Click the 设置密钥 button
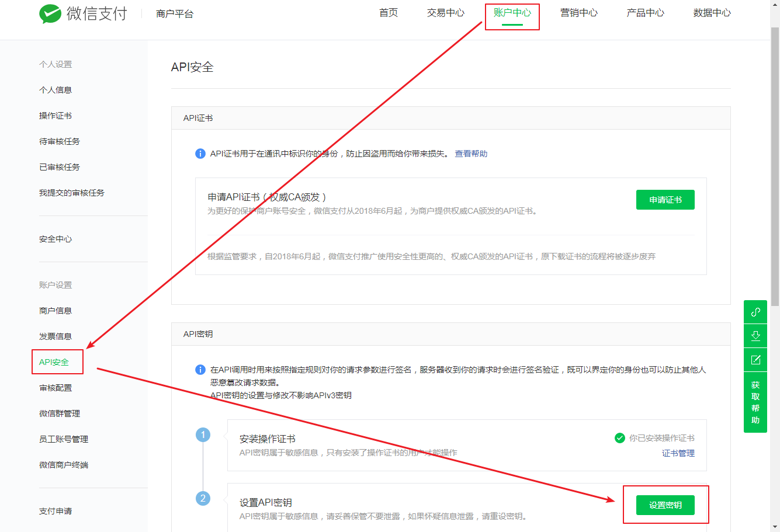 (x=665, y=505)
